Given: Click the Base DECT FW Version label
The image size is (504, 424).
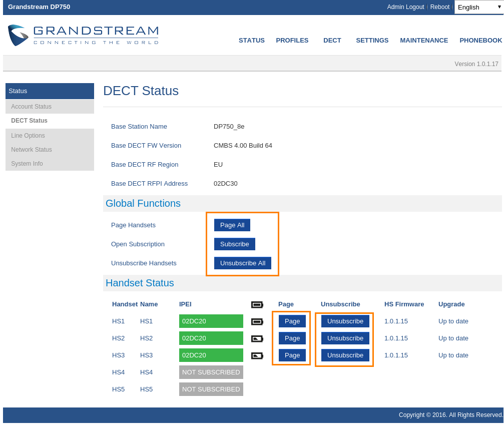Looking at the screenshot, I should pyautogui.click(x=146, y=146).
